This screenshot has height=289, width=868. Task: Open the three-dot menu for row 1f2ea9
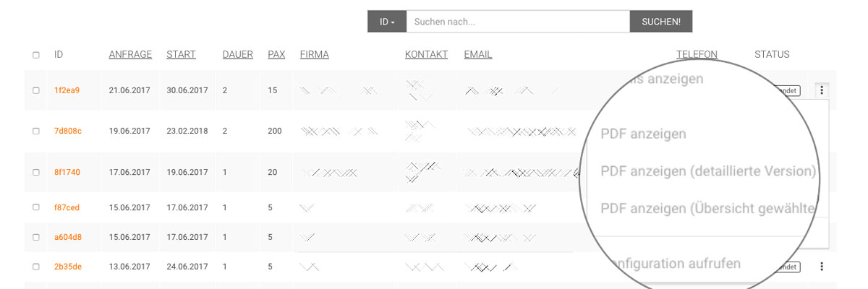[x=822, y=90]
